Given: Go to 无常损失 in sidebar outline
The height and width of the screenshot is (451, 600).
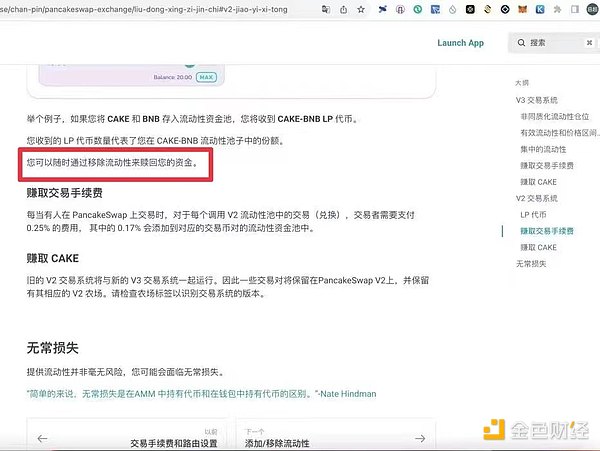Looking at the screenshot, I should [531, 263].
